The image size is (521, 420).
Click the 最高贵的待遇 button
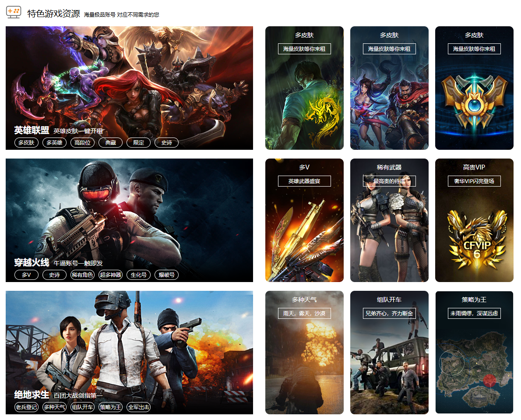click(389, 181)
